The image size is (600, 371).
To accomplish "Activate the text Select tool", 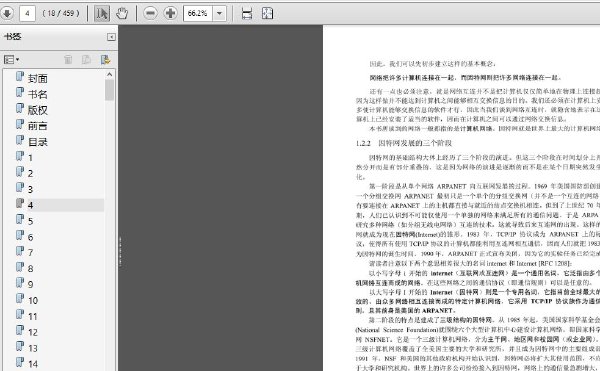I will (x=102, y=13).
